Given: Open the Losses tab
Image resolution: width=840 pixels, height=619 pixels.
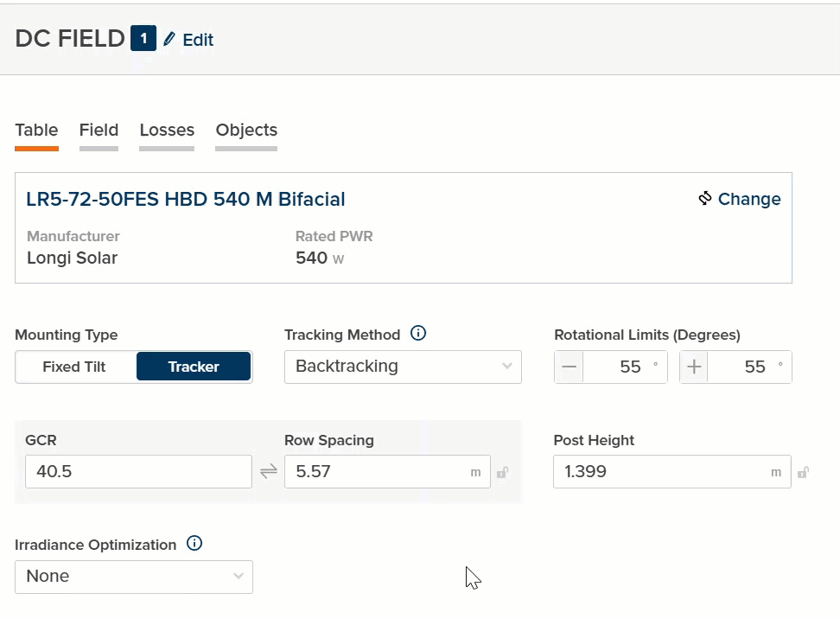Looking at the screenshot, I should (167, 131).
